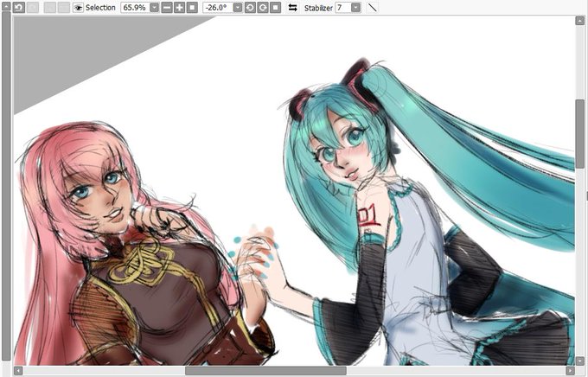Flip the canvas view horizontally
Viewport: 588px width, 377px height.
click(293, 8)
